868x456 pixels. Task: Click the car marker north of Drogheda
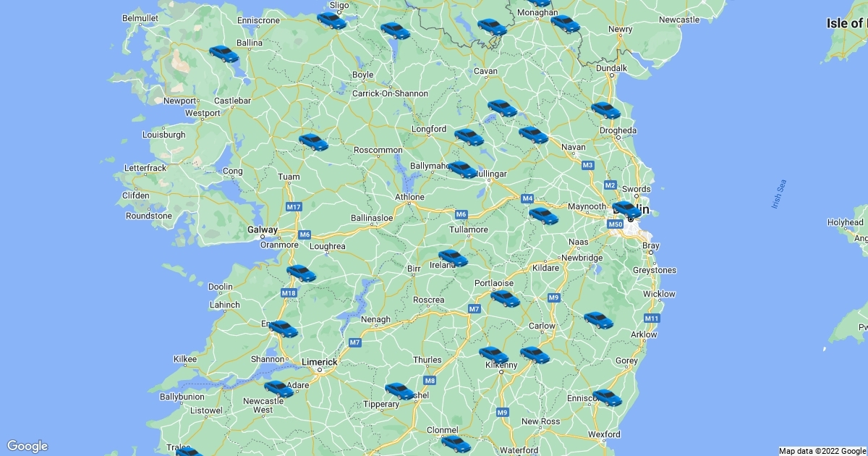(605, 110)
